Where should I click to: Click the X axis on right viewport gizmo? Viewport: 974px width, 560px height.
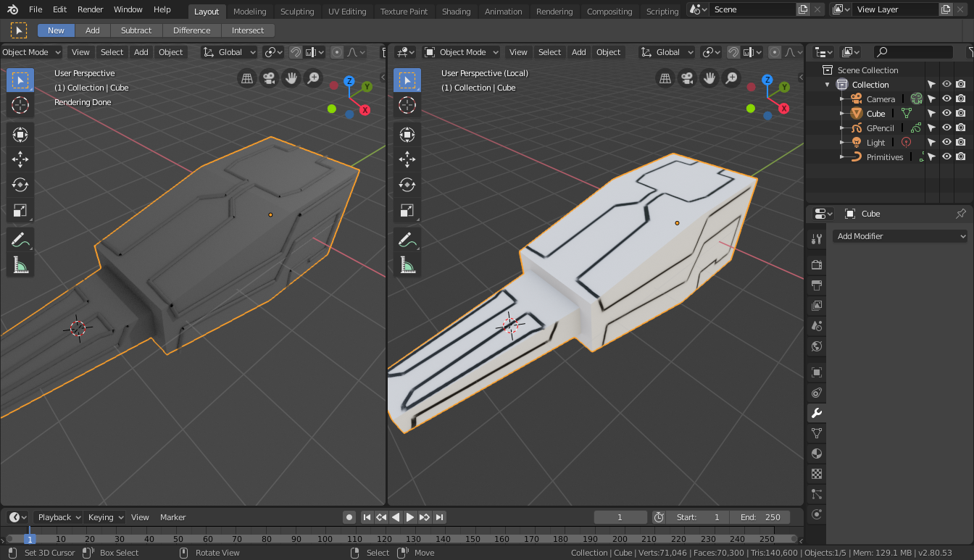[784, 109]
